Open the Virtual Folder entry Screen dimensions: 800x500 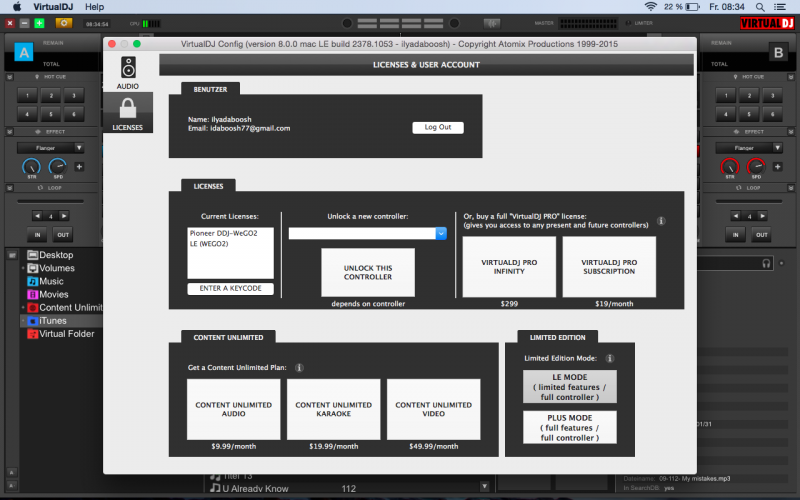point(61,334)
